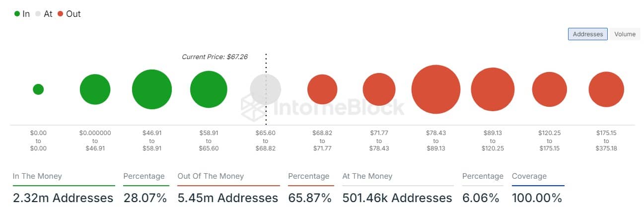644x215 pixels.
Task: Select the 501.46k Addresses At The Money stat
Action: click(397, 198)
